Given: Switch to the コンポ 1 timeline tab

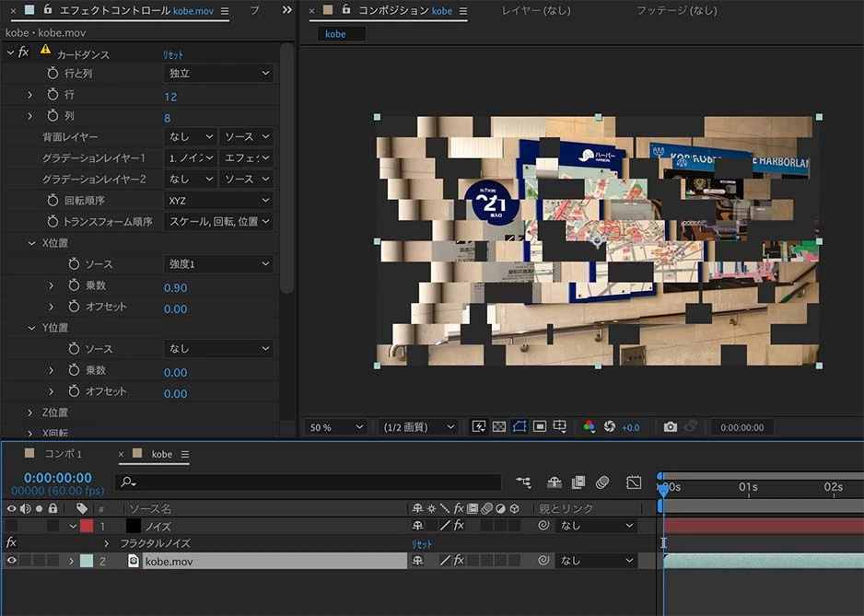Looking at the screenshot, I should point(63,454).
